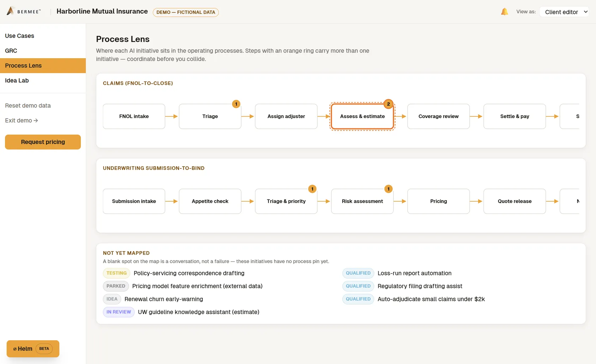Select the Assign adjuster step
Screen dimensions: 596x364
[x=286, y=116]
